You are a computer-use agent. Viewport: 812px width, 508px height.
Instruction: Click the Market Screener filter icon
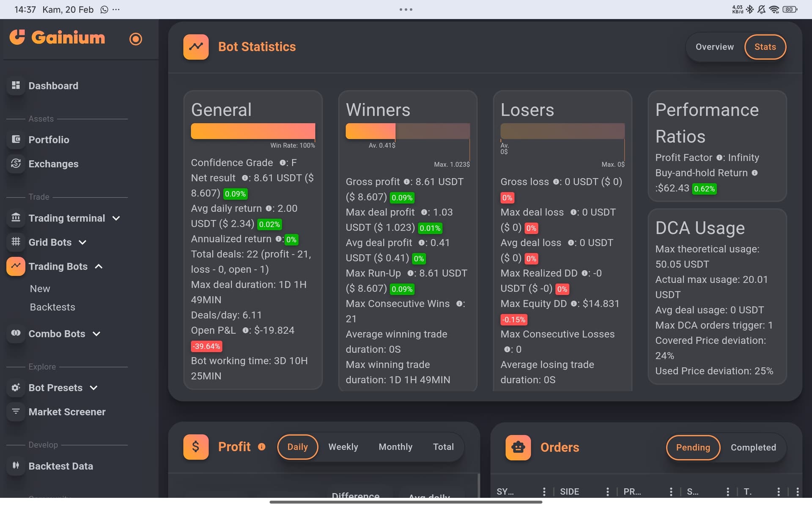16,411
